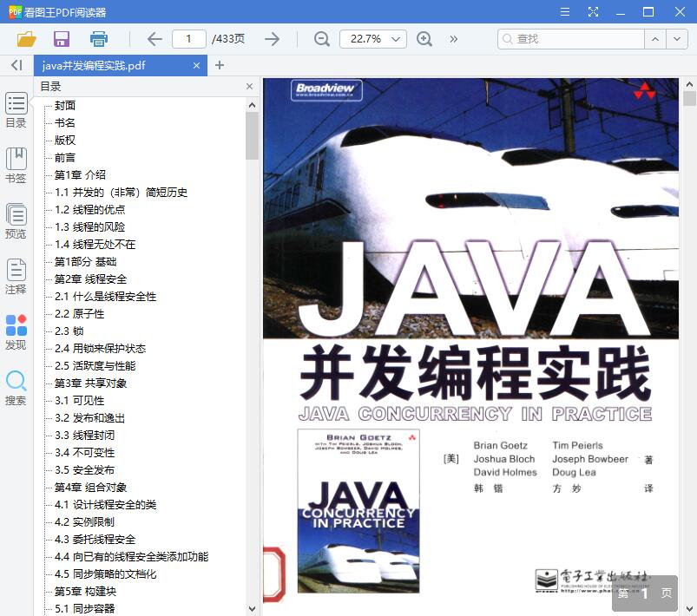Viewport: 697px width, 616px height.
Task: Find next match with down arrow
Action: point(677,39)
